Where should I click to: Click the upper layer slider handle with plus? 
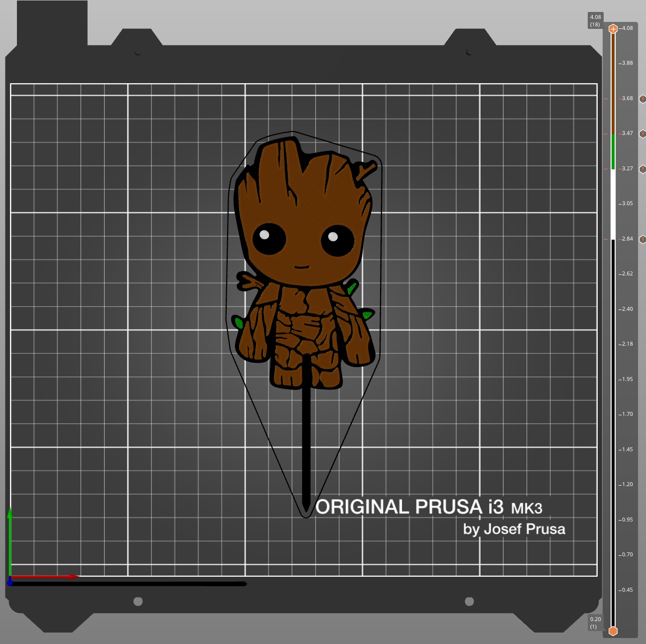click(613, 29)
